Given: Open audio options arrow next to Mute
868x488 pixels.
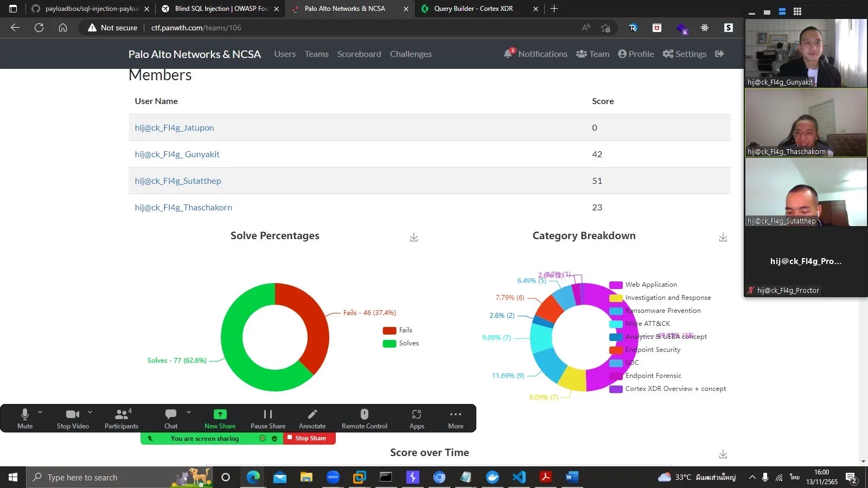Looking at the screenshot, I should tap(40, 413).
